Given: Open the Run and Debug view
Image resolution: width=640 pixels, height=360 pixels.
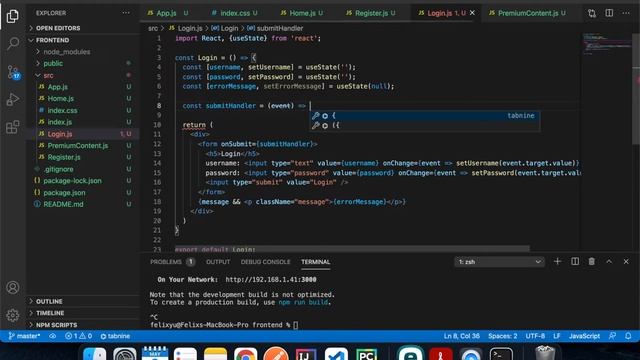Looking at the screenshot, I should coord(13,100).
